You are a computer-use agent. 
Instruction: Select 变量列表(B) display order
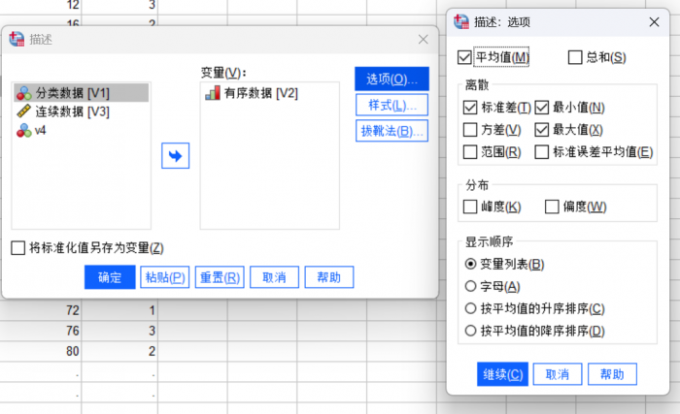pos(471,264)
